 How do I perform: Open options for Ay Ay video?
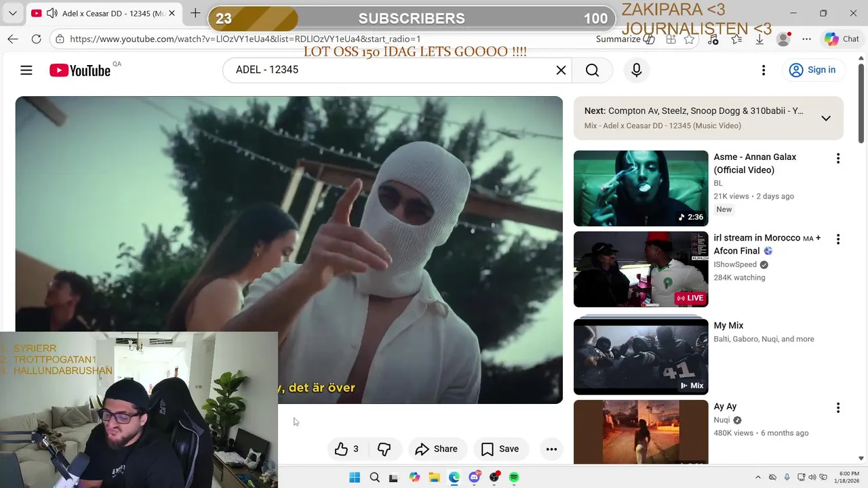click(x=838, y=408)
